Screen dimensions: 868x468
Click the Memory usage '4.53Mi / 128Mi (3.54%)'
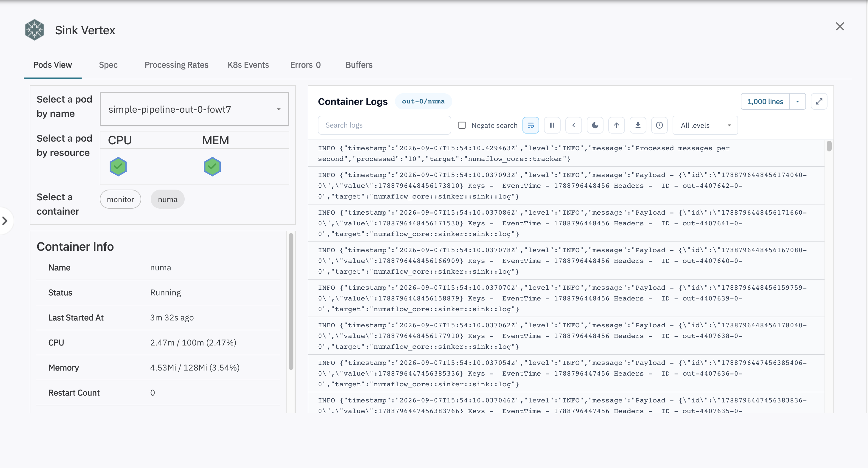click(195, 368)
